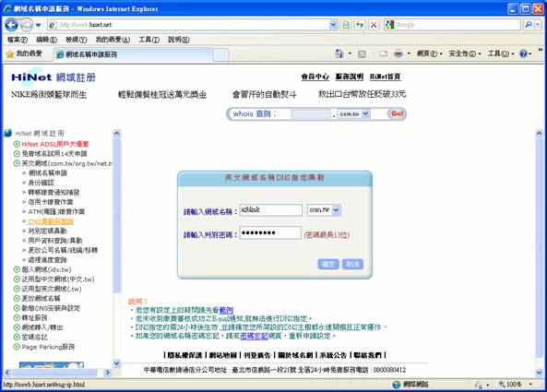The width and height of the screenshot is (547, 392).
Task: Click the Stop loading X icon
Action: click(374, 25)
